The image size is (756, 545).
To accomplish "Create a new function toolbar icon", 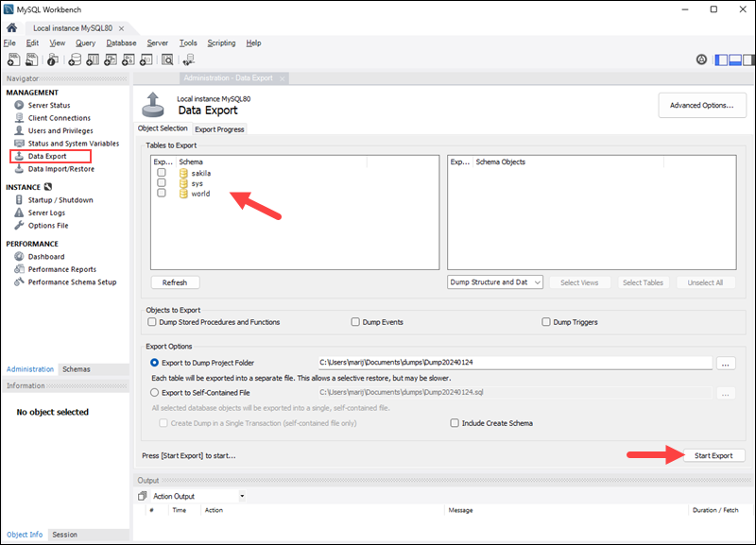I will click(x=146, y=60).
